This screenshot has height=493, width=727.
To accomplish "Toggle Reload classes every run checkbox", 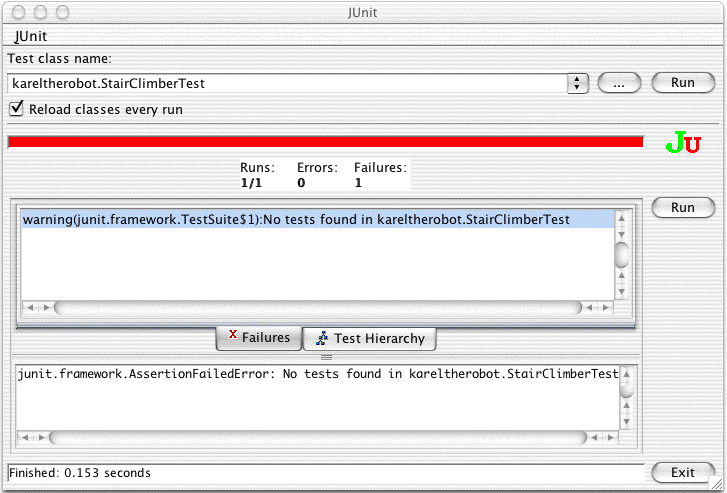I will 16,108.
